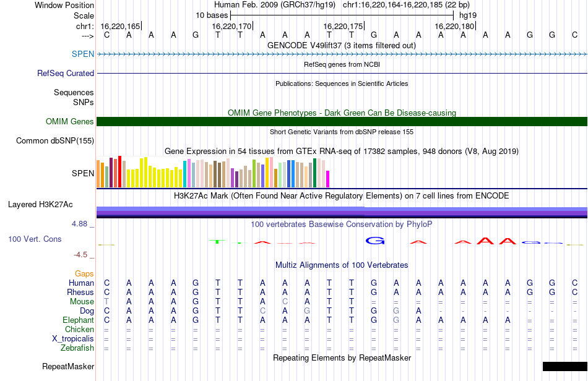The image size is (588, 381).
Task: Click the 'hg19' label beside the scale bar
Action: [x=468, y=15]
